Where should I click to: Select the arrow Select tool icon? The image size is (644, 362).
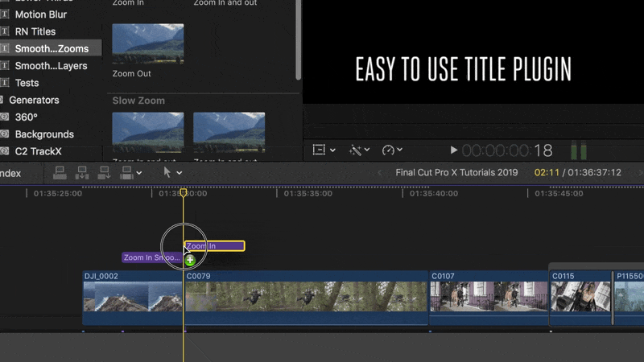click(167, 172)
